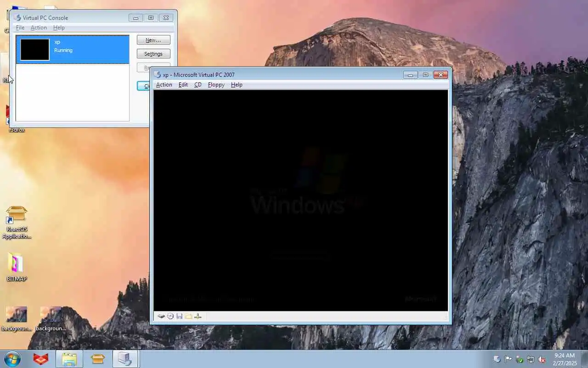Click the Virtual PC Console title bar icon
Screen dimensions: 588x368
tap(17, 17)
